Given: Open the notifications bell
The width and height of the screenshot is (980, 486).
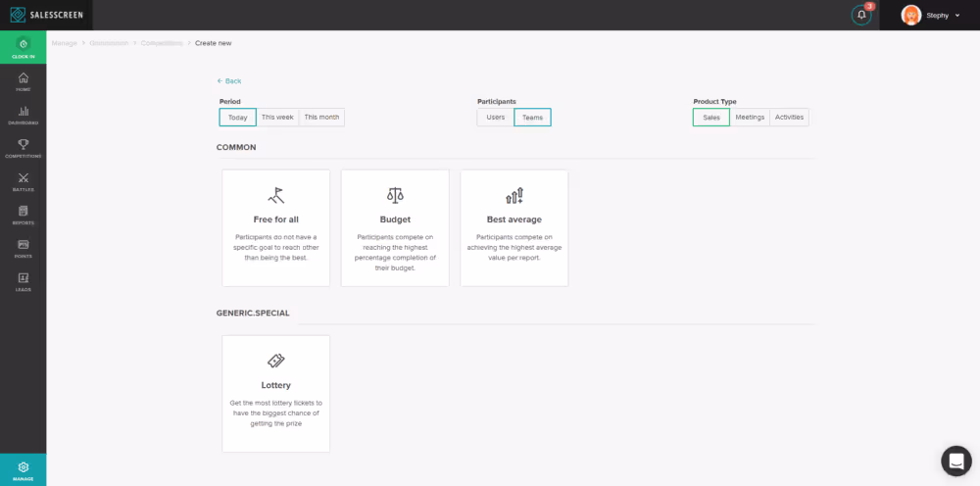Looking at the screenshot, I should click(x=861, y=15).
